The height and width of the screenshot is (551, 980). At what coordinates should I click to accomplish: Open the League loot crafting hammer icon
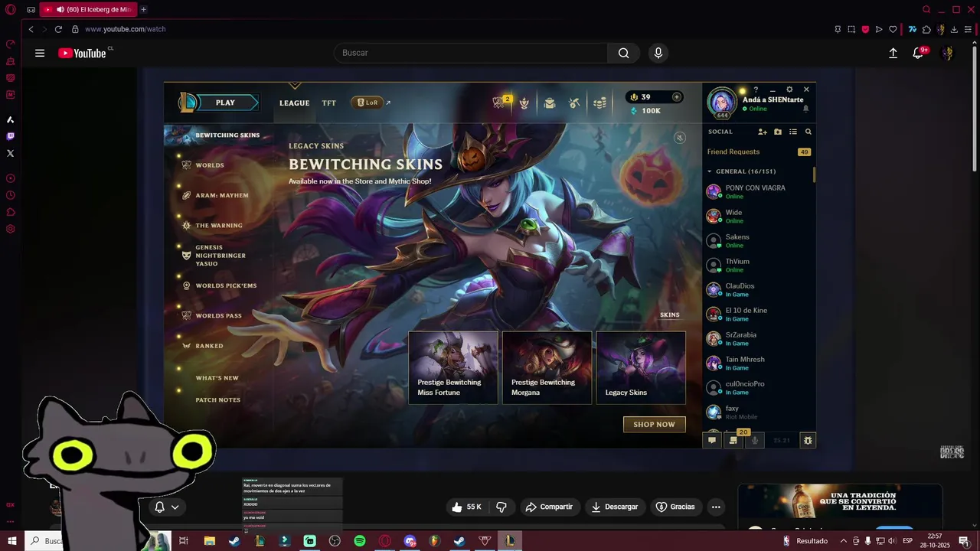pyautogui.click(x=574, y=103)
